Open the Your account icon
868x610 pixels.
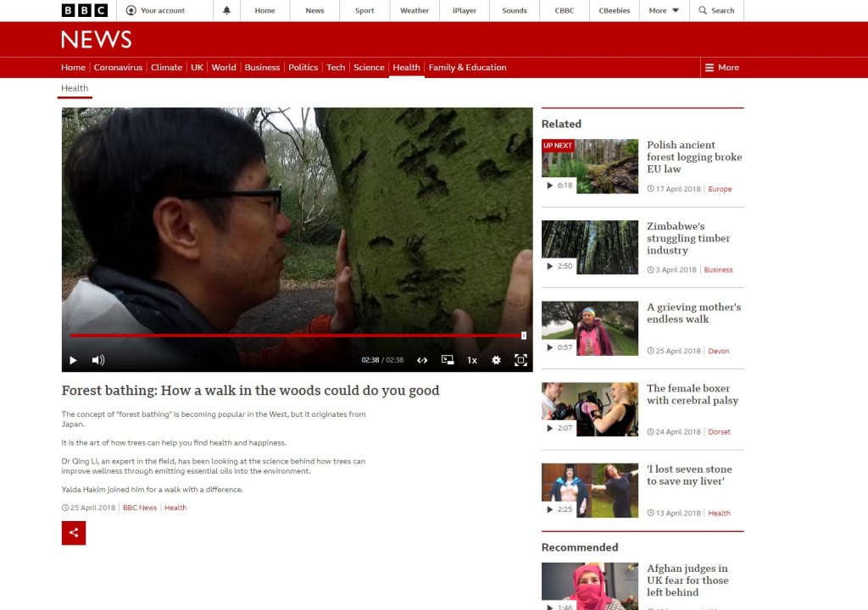coord(131,11)
